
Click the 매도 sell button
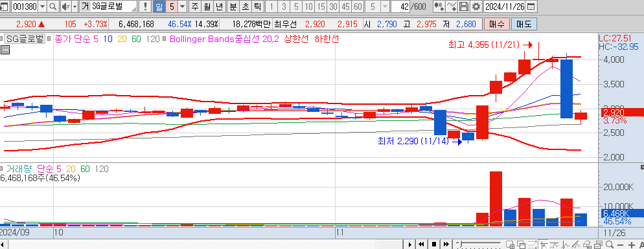523,24
